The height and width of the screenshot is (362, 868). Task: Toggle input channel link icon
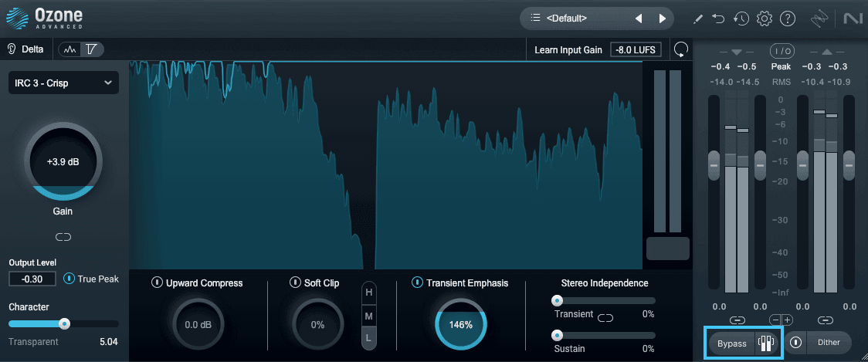click(x=737, y=320)
